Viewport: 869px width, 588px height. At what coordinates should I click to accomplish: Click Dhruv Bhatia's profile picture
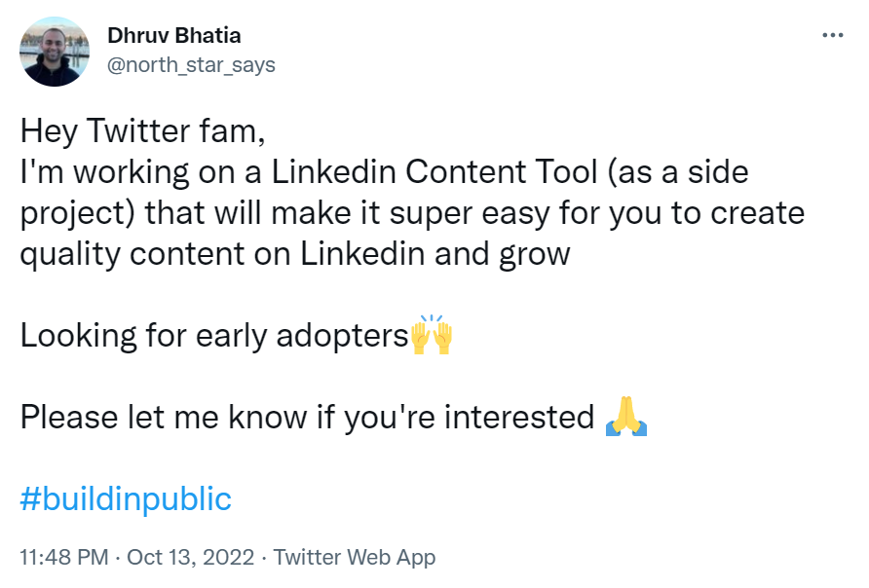56,52
